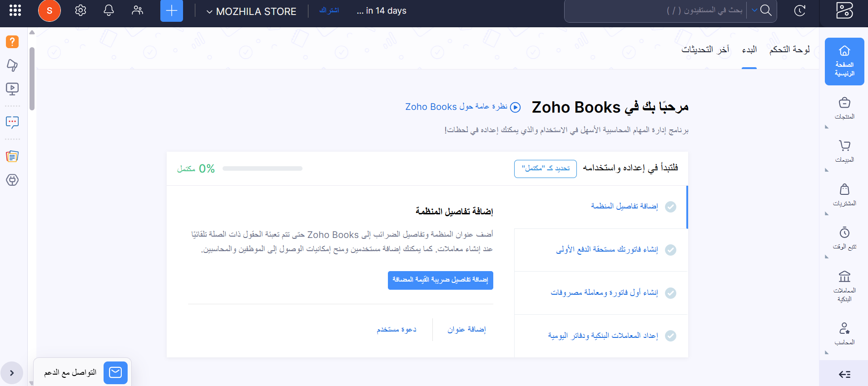Collapse the right sidebar with arrow icon
The image size is (868, 386).
(x=844, y=374)
